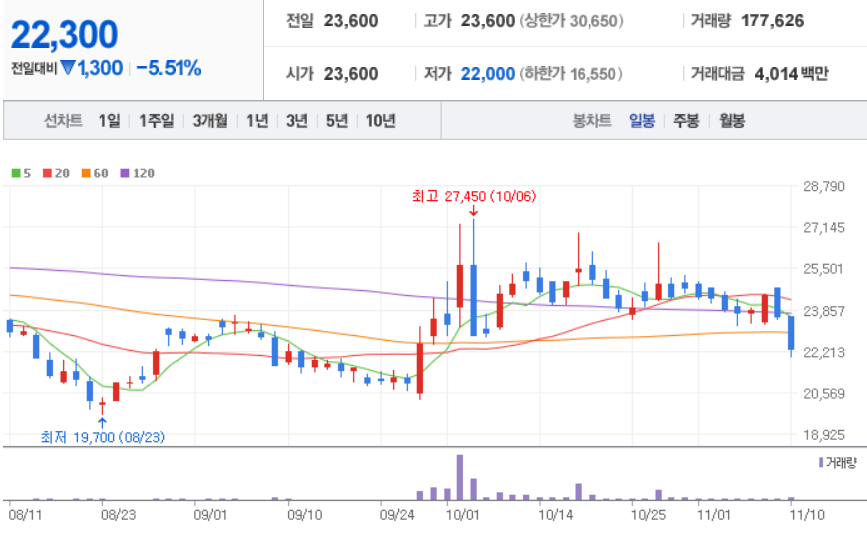
Task: Click the red 20-day moving average swatch
Action: click(47, 173)
